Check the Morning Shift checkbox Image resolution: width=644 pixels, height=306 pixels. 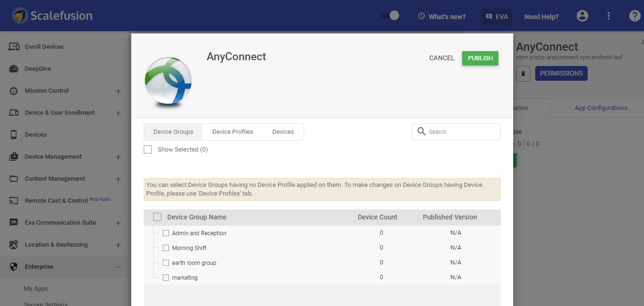166,248
